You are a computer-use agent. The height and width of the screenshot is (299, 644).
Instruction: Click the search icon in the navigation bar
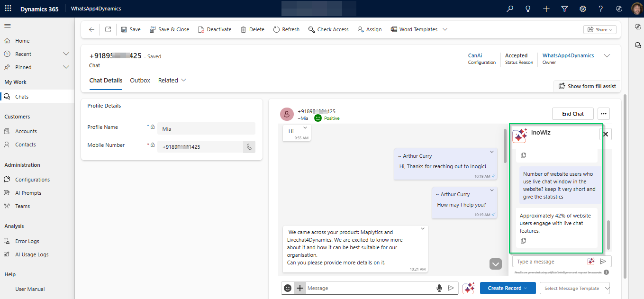tap(509, 9)
